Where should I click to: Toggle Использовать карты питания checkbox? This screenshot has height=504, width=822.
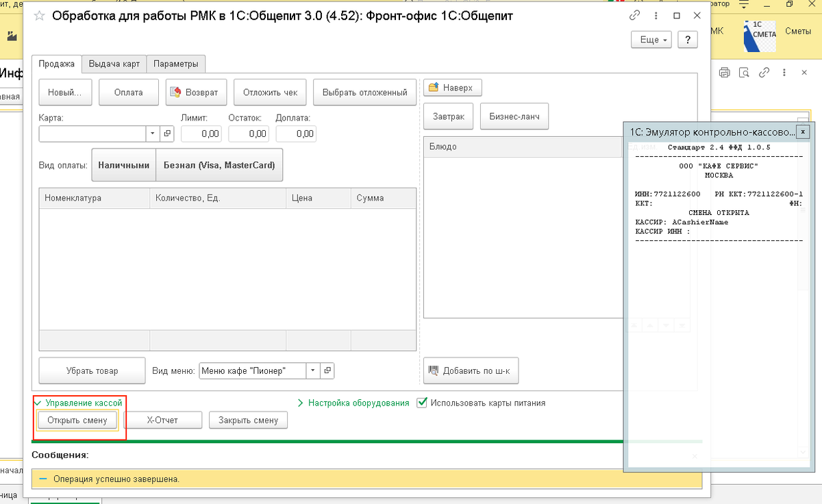[x=423, y=403]
